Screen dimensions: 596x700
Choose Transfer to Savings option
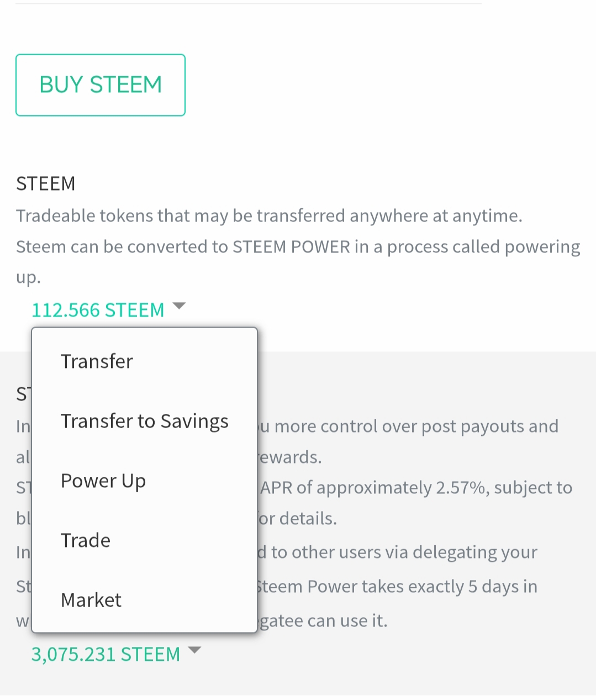[144, 421]
